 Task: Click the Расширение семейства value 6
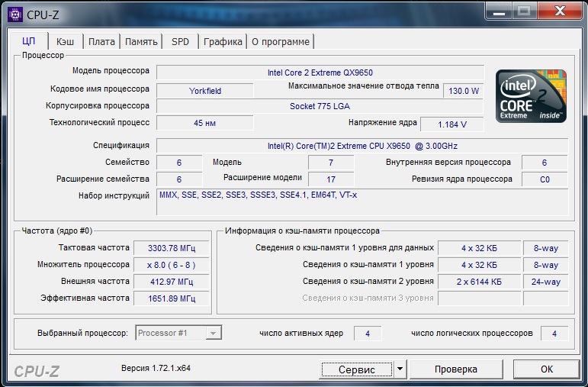click(179, 179)
